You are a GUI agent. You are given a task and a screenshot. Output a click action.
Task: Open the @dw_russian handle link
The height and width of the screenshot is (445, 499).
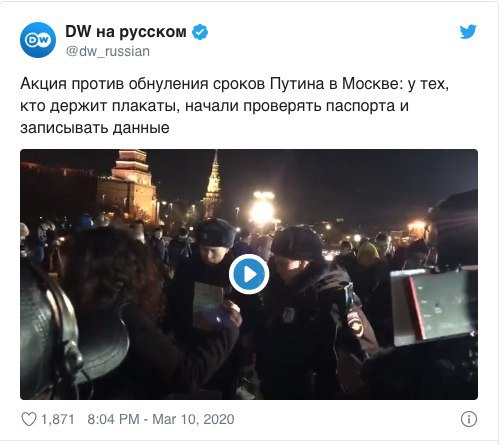click(108, 51)
